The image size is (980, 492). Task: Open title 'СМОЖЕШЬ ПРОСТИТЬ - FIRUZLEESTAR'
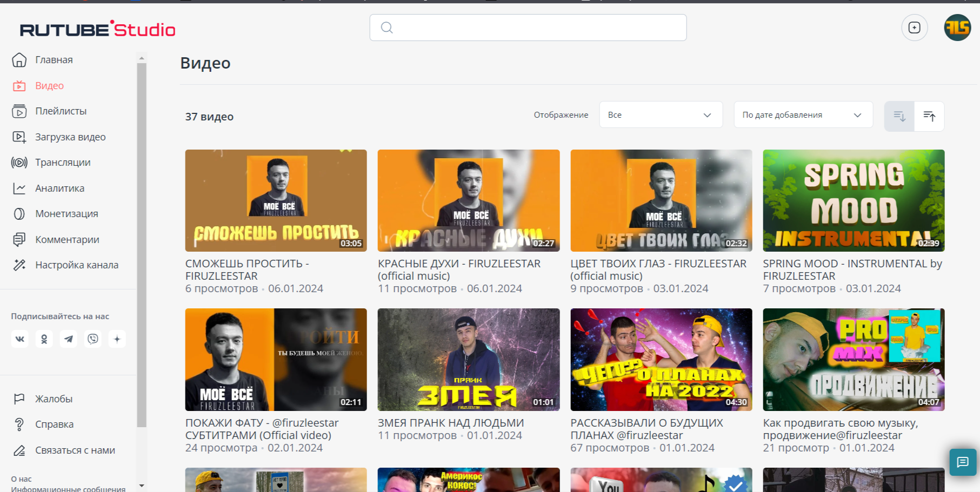pyautogui.click(x=247, y=269)
